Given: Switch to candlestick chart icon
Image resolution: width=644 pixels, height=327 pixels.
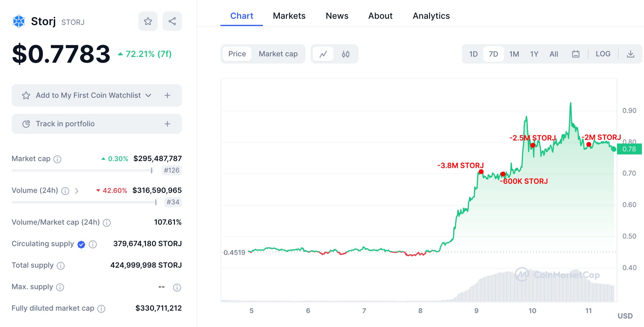Looking at the screenshot, I should coord(345,54).
